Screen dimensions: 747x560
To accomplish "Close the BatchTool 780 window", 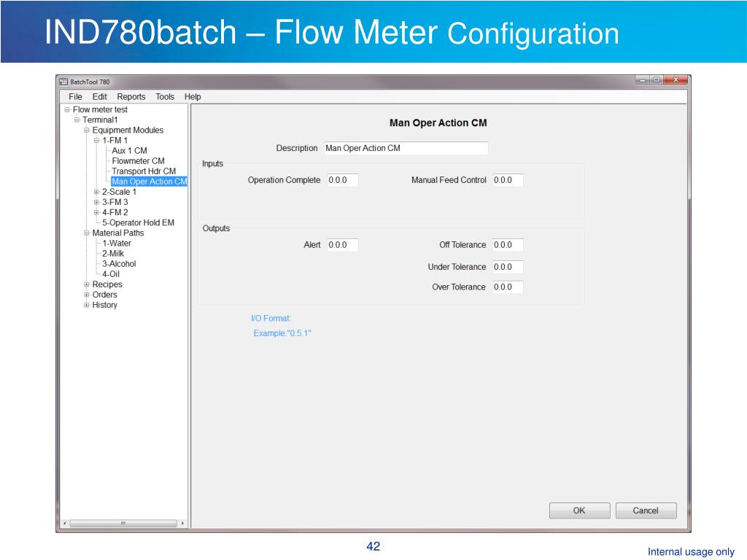I will click(676, 80).
